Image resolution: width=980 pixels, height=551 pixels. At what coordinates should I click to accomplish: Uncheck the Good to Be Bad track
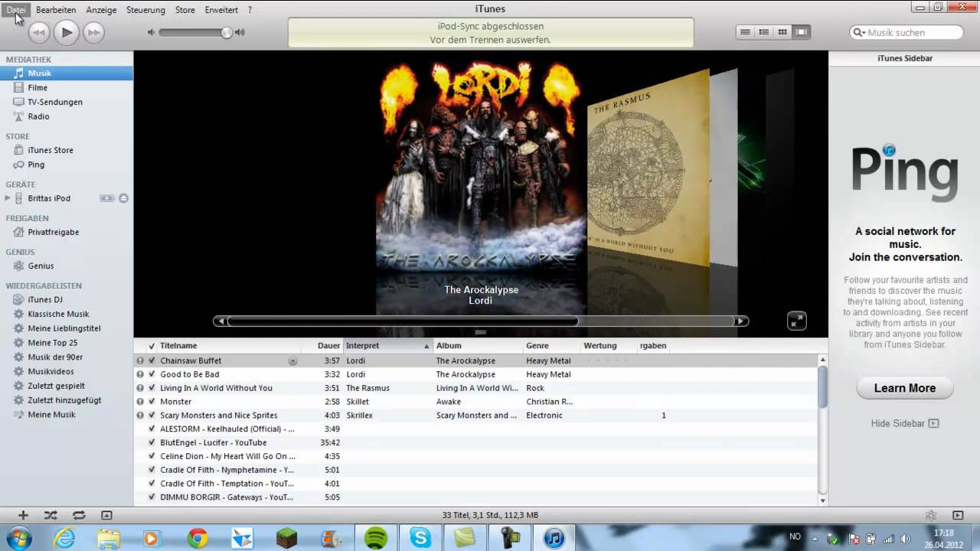pos(152,374)
